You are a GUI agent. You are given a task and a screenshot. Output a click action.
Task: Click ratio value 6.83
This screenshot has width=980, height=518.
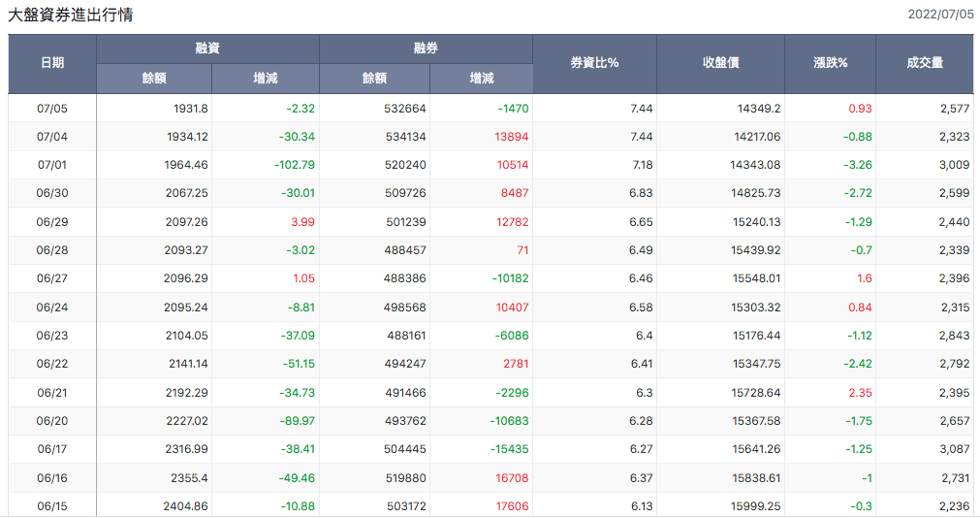[x=642, y=193]
